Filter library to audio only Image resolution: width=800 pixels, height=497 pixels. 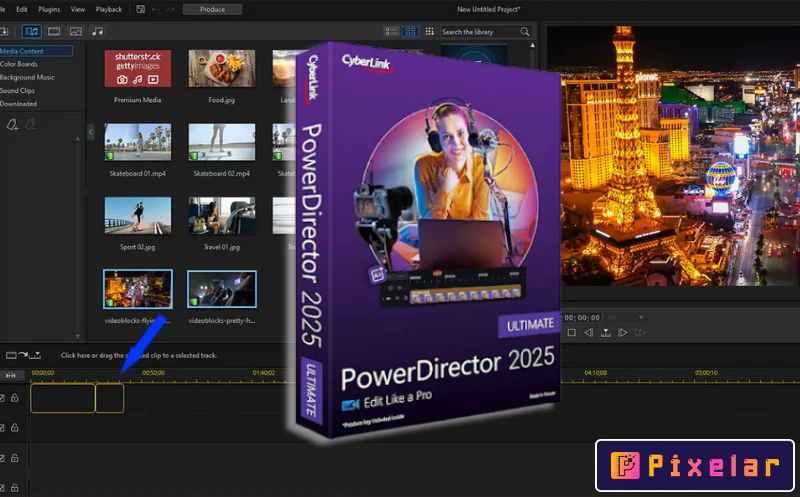coord(97,32)
